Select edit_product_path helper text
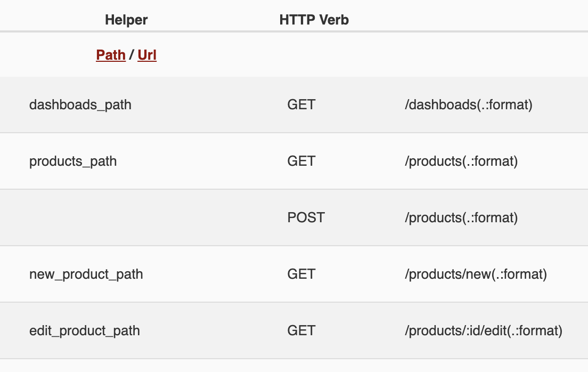The height and width of the screenshot is (372, 588). coord(85,330)
